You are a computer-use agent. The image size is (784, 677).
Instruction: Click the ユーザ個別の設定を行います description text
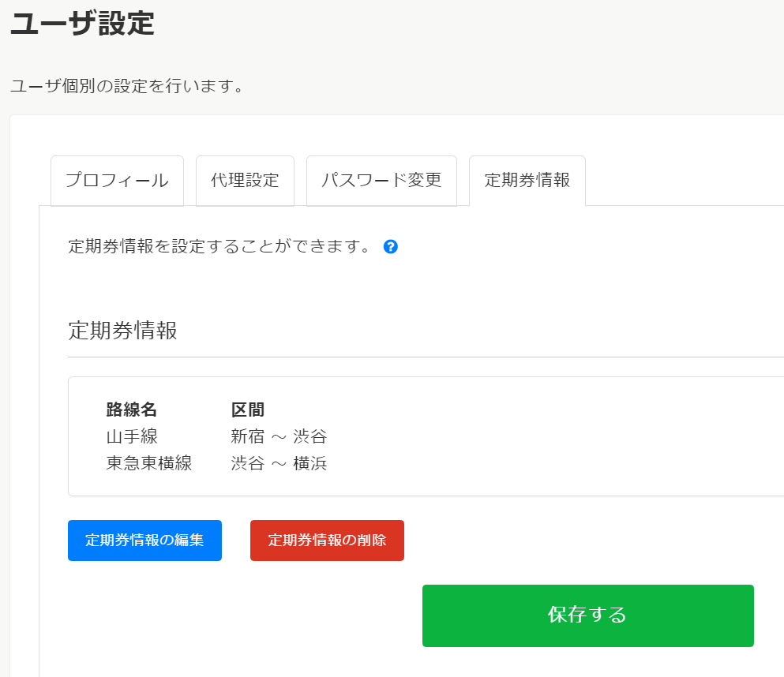(126, 85)
